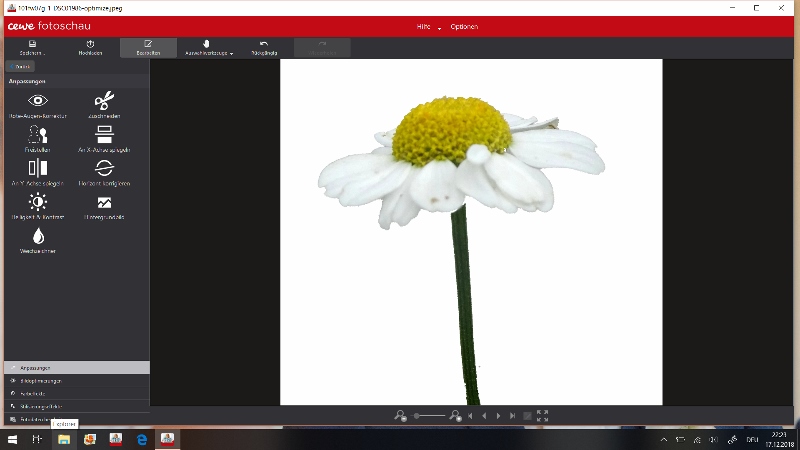
Task: Toggle fullscreen view of the image
Action: pyautogui.click(x=543, y=415)
